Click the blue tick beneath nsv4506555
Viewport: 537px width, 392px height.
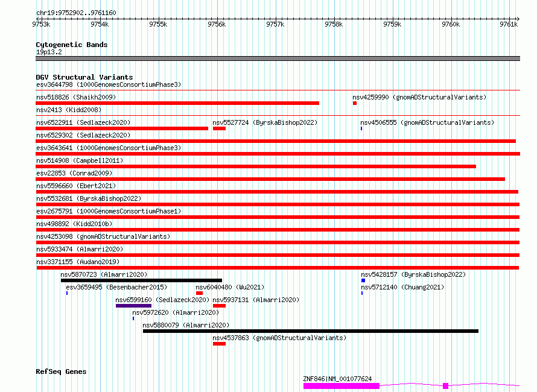point(361,128)
